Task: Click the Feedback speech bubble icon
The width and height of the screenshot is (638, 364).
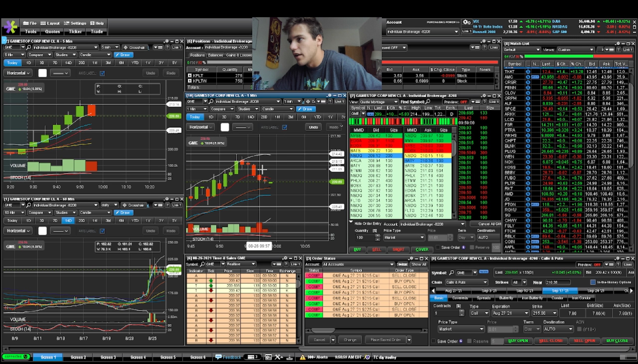Action: pos(218,357)
